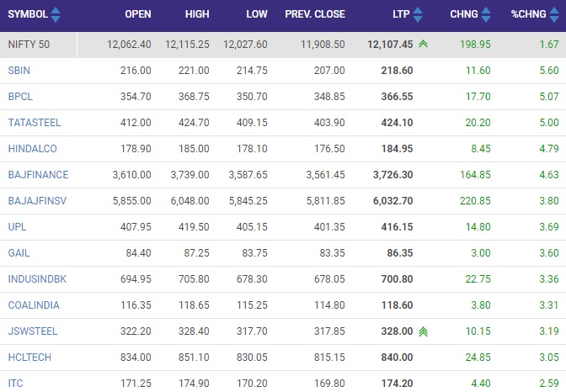Open the TATASTEEL stock page

(35, 123)
